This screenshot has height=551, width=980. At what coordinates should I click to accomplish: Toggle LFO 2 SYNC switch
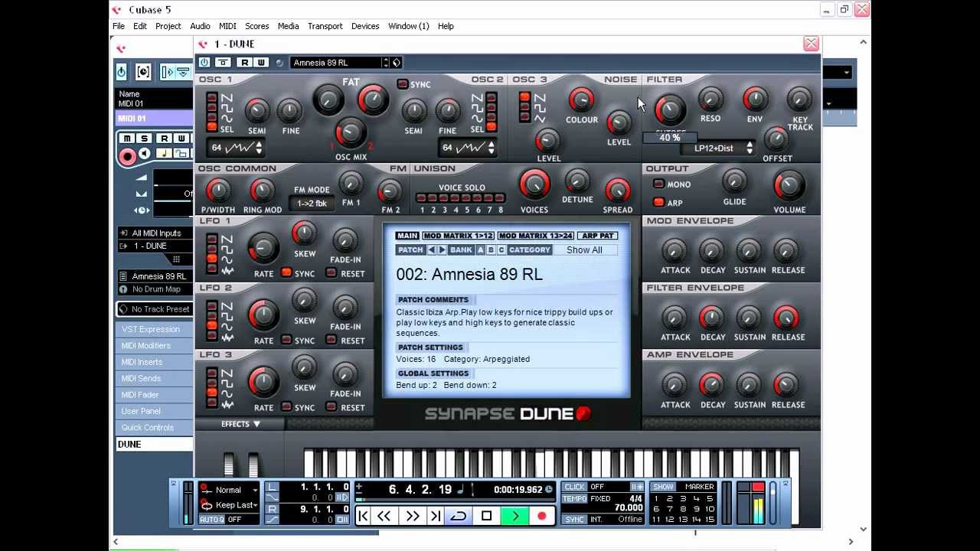pyautogui.click(x=286, y=340)
